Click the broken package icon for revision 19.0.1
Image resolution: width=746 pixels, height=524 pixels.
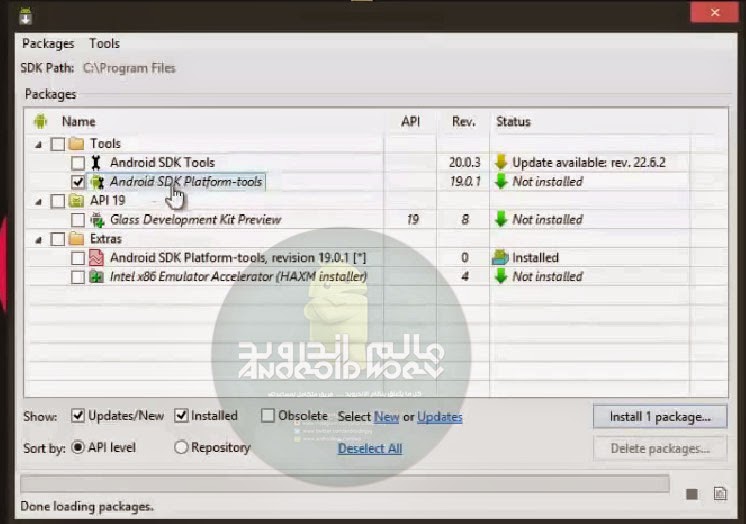point(97,258)
